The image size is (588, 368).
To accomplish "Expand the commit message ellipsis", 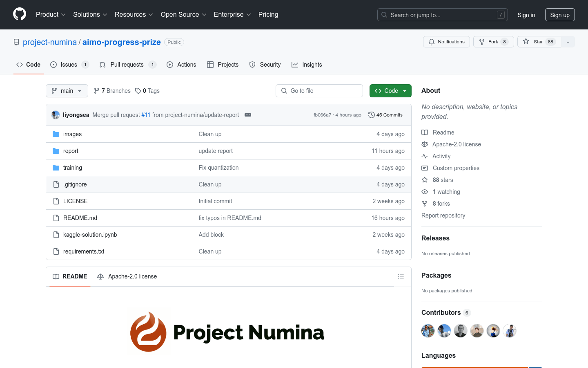I will 248,115.
